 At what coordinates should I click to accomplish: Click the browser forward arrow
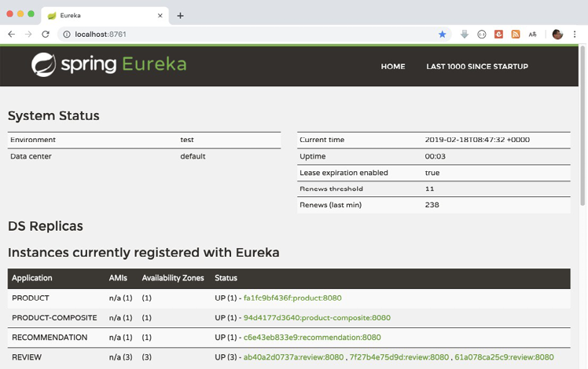pyautogui.click(x=28, y=34)
